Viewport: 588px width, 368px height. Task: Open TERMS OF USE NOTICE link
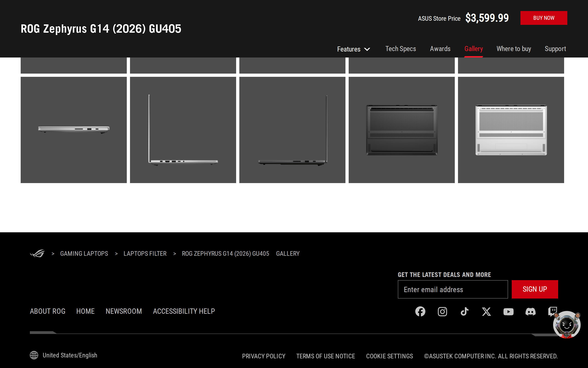tap(325, 356)
